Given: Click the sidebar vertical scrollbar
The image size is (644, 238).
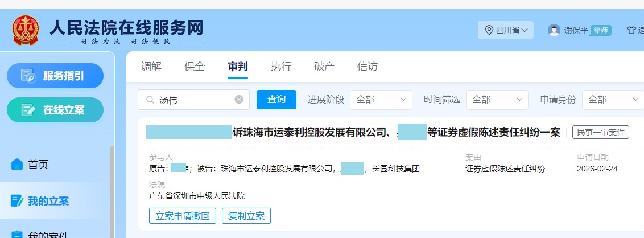Looking at the screenshot, I should 112,191.
